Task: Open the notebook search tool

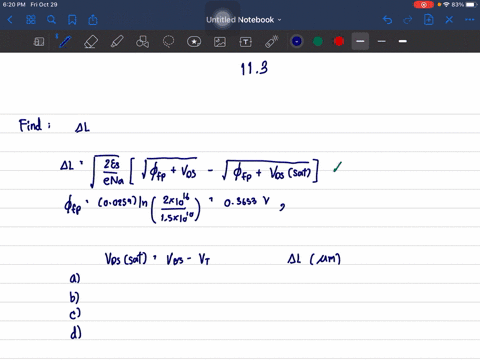Action: 51,20
